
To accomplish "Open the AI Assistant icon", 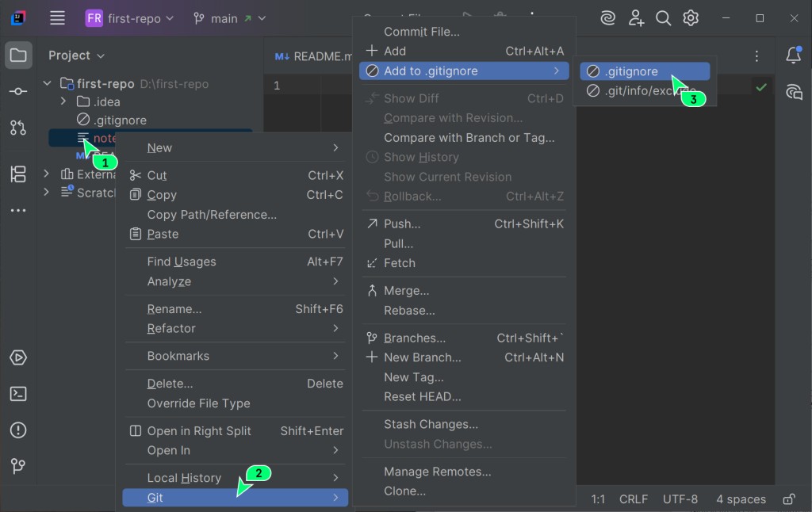I will tap(793, 92).
